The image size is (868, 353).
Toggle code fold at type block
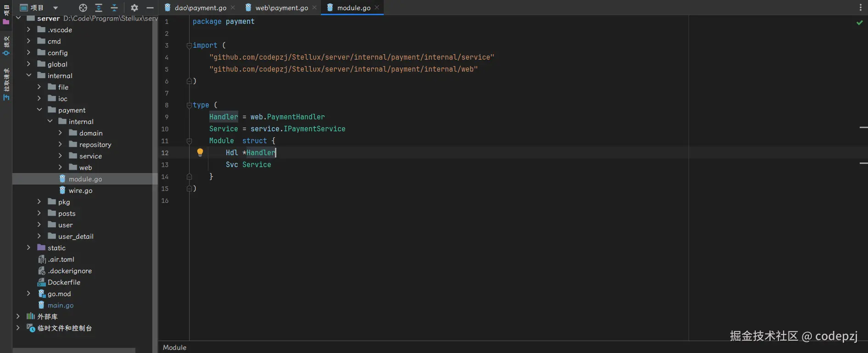189,105
